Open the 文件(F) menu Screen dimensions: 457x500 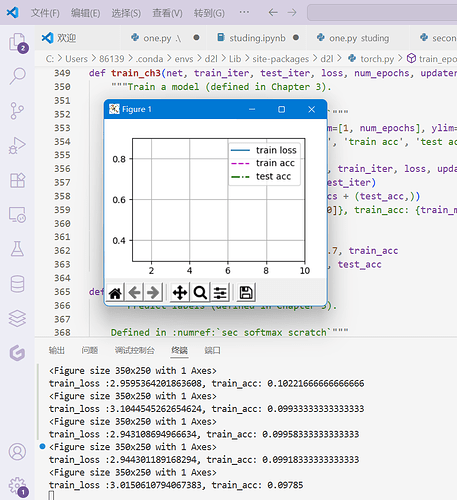point(45,13)
